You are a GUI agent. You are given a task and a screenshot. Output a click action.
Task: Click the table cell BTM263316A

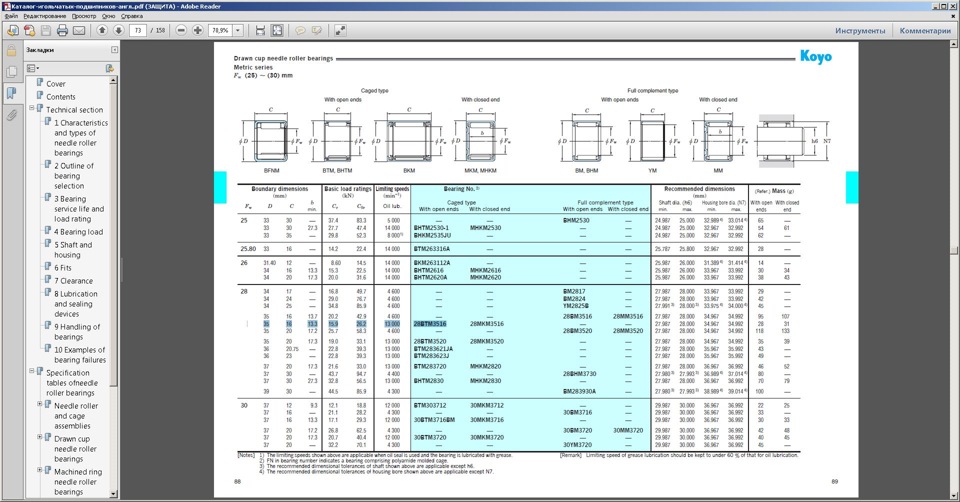tap(432, 249)
